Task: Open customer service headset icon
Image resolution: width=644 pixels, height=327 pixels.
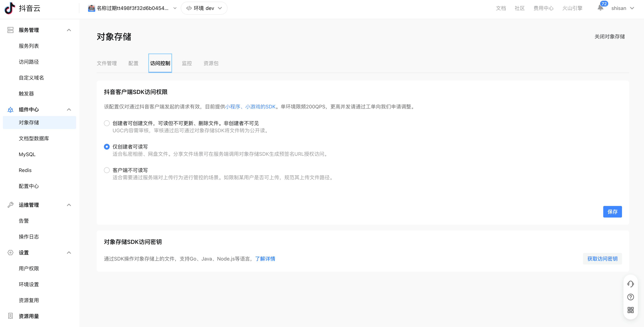Action: [x=630, y=284]
